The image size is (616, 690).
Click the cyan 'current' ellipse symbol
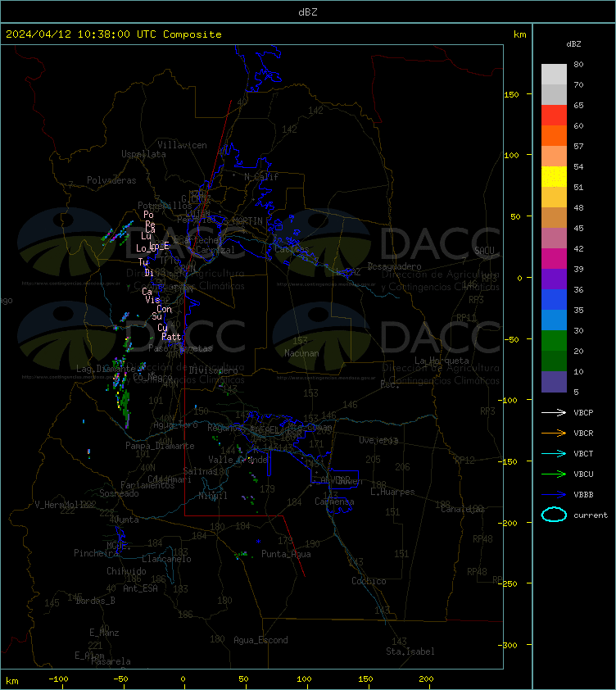pyautogui.click(x=554, y=515)
